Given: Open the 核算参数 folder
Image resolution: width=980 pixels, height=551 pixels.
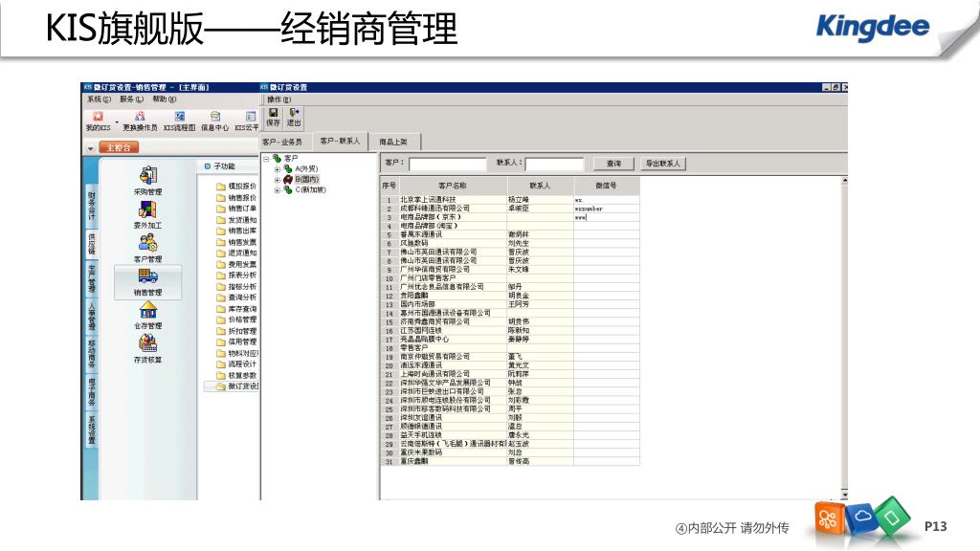Looking at the screenshot, I should [236, 375].
